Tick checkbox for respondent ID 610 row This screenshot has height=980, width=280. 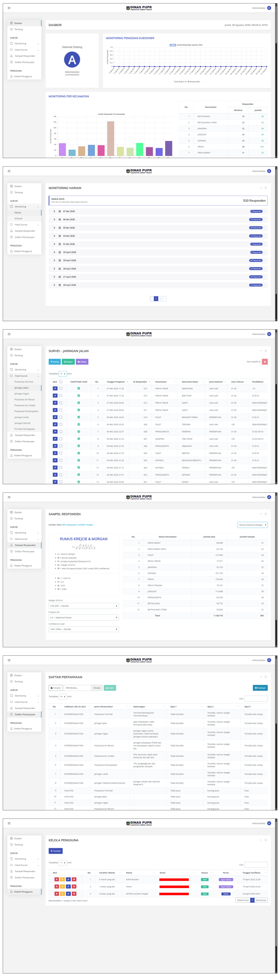[x=61, y=417]
